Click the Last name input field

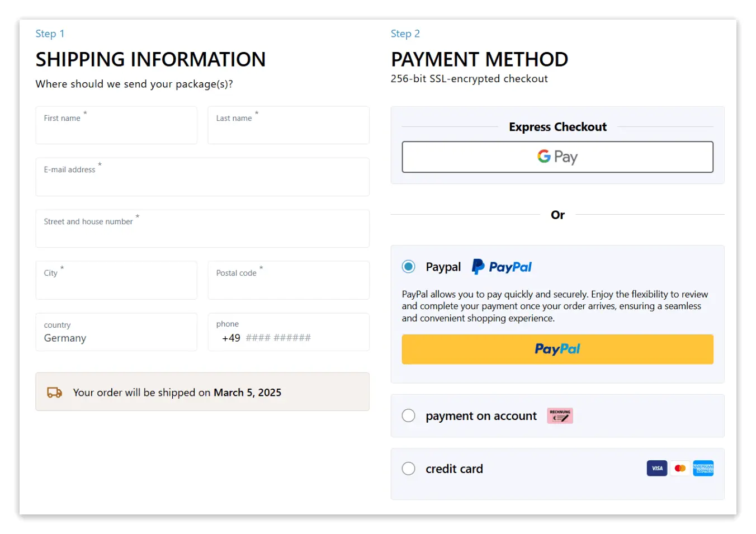[x=288, y=125]
